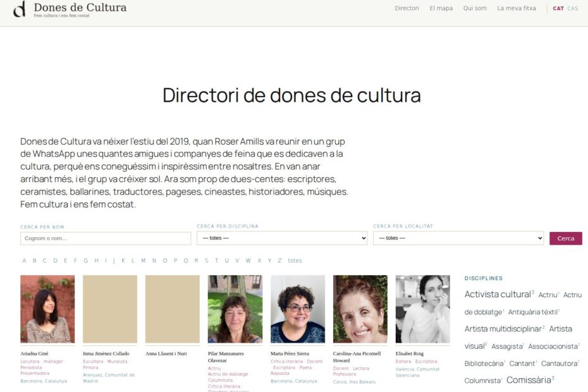The width and height of the screenshot is (588, 392).
Task: Select the Cantant discipline tag
Action: click(x=522, y=364)
